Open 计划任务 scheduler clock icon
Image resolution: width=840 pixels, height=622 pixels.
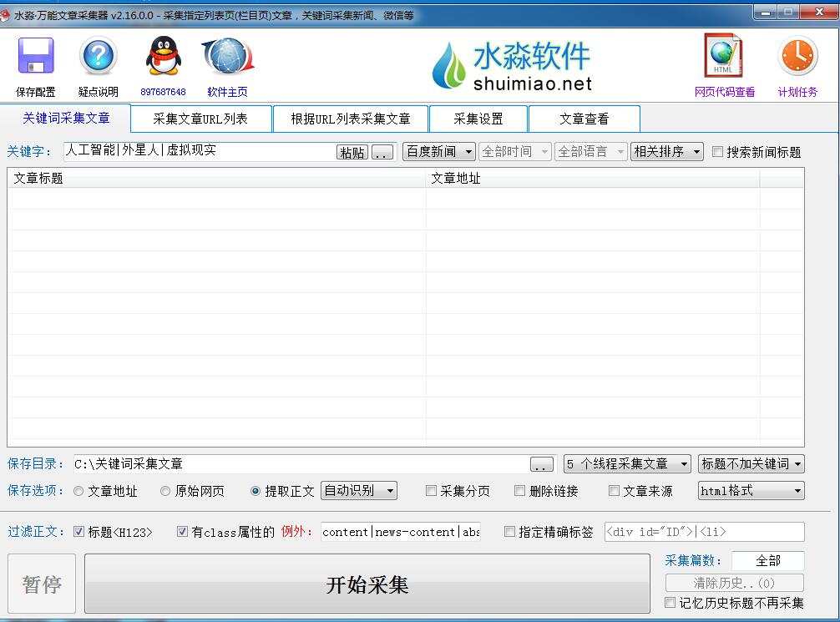pos(797,57)
